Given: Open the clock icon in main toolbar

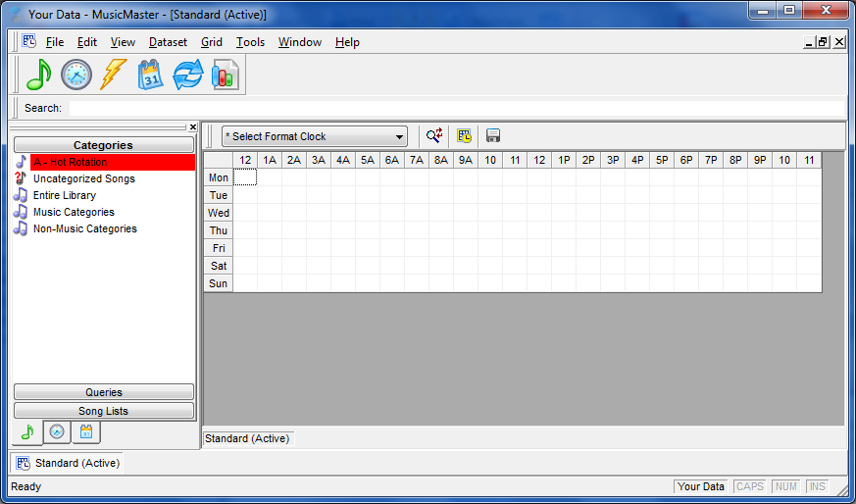Looking at the screenshot, I should (x=76, y=75).
